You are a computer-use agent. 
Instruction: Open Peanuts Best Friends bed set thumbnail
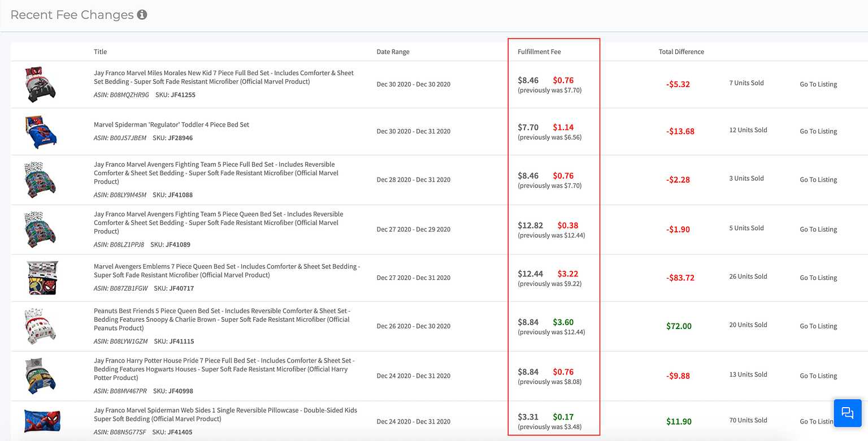pyautogui.click(x=41, y=326)
